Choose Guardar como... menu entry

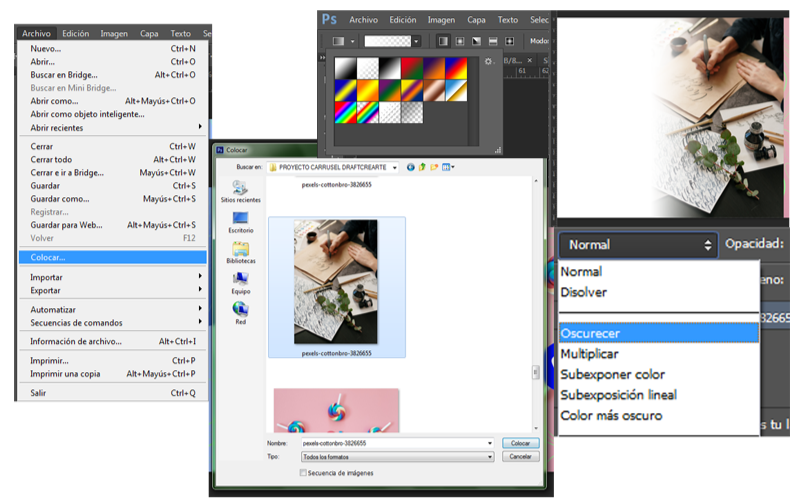pos(113,199)
